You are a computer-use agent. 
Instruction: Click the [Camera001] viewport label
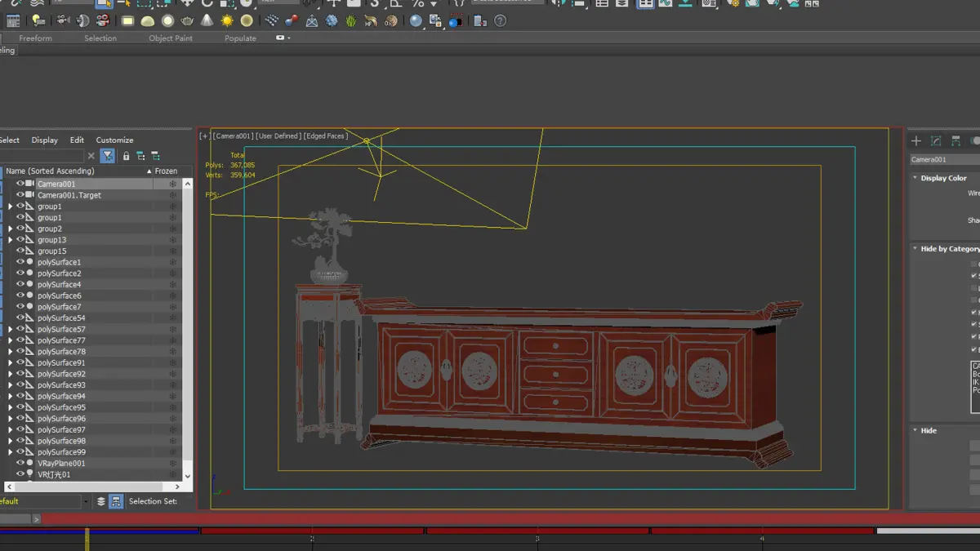pos(233,136)
